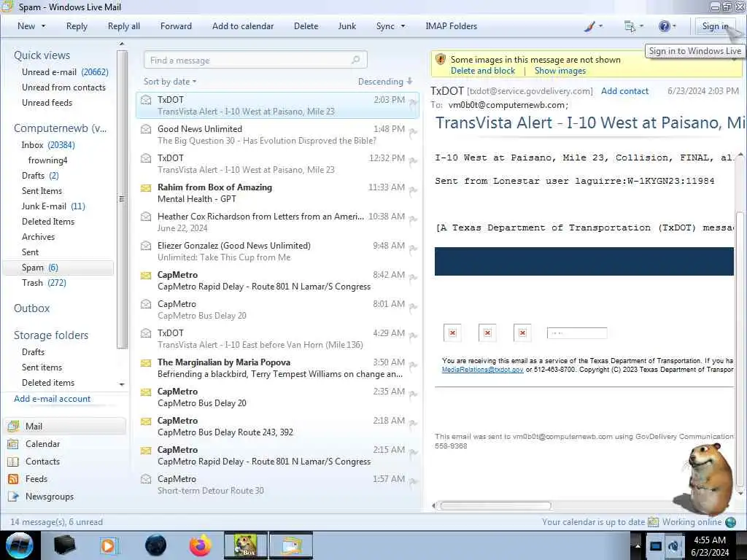Flag the Good News Unlimited 1:48 PM message
The image size is (747, 560).
pos(413,132)
